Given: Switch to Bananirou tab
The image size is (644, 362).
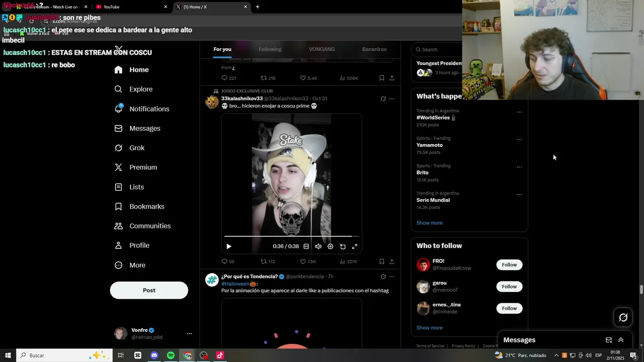Looking at the screenshot, I should [374, 49].
